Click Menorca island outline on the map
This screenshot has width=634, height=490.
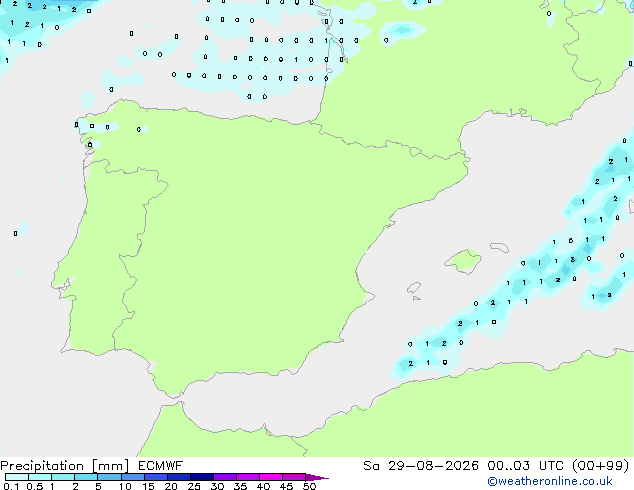(499, 247)
